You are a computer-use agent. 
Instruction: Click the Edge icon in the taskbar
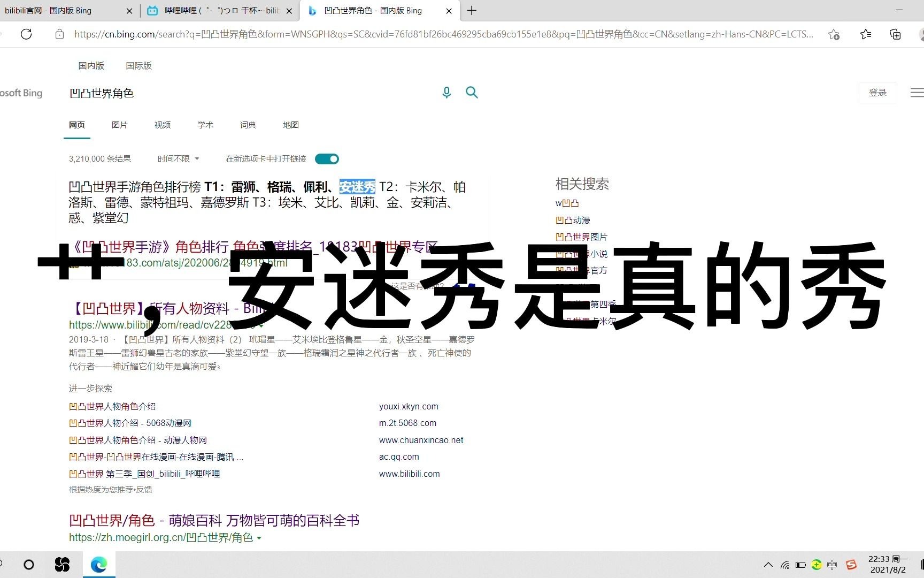coord(98,565)
